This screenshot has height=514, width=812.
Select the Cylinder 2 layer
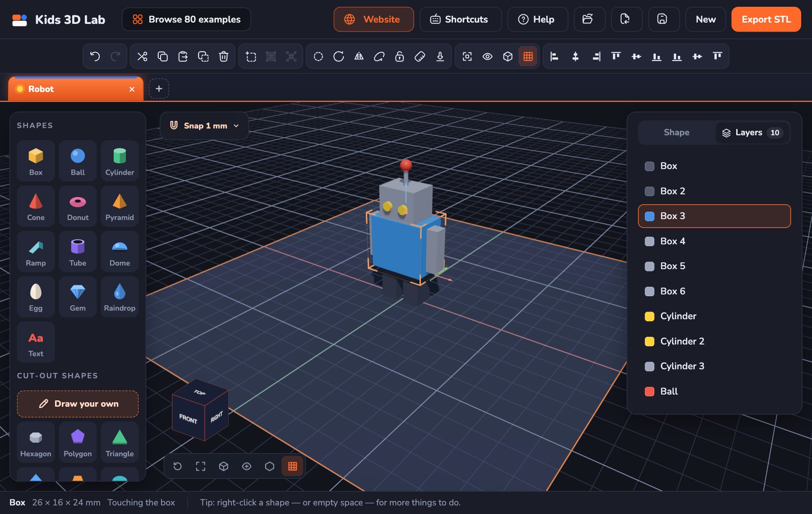715,341
